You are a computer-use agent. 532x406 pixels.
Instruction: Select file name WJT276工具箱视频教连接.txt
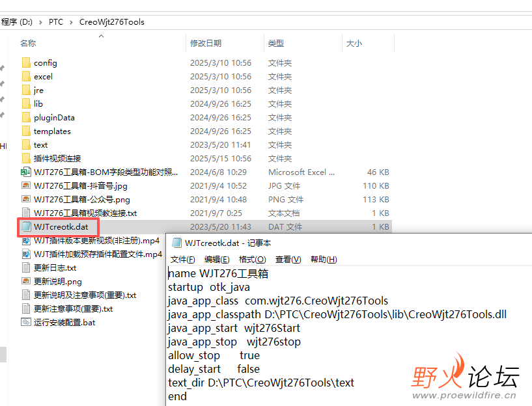pyautogui.click(x=85, y=213)
